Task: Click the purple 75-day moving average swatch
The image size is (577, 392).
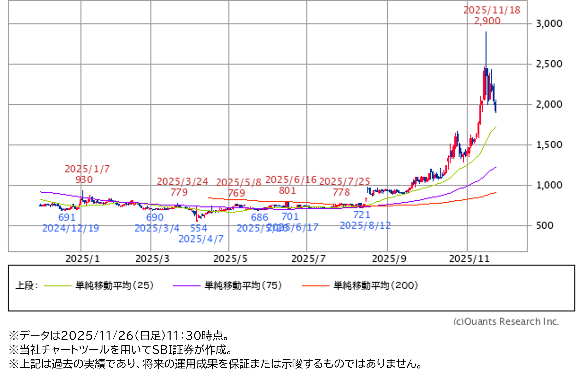Action: pos(186,286)
